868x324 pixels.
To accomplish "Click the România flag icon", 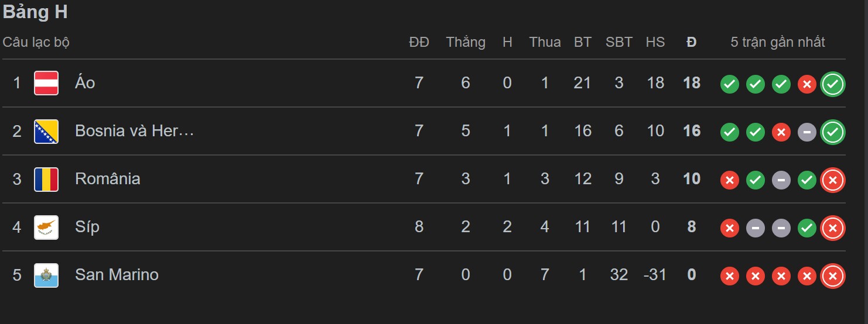I will pyautogui.click(x=46, y=179).
